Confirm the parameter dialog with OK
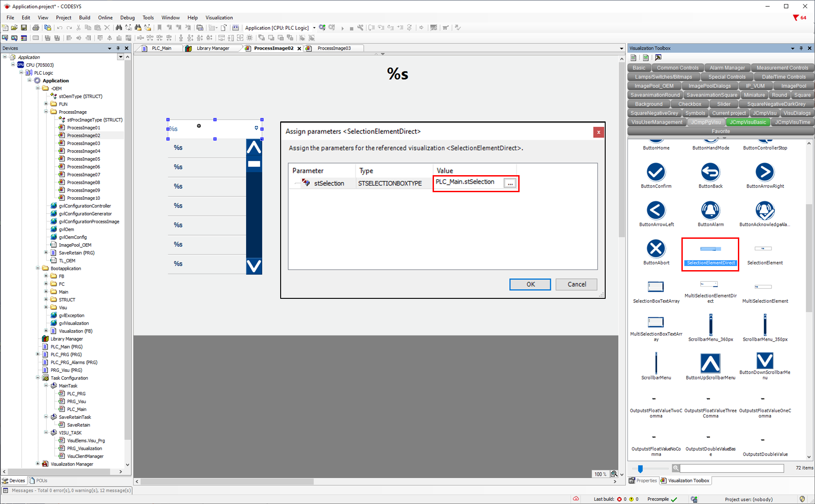The width and height of the screenshot is (815, 504). point(530,284)
